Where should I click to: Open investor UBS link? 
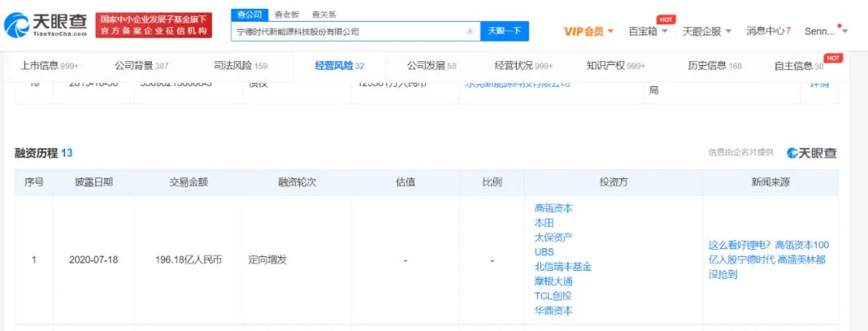pos(544,251)
